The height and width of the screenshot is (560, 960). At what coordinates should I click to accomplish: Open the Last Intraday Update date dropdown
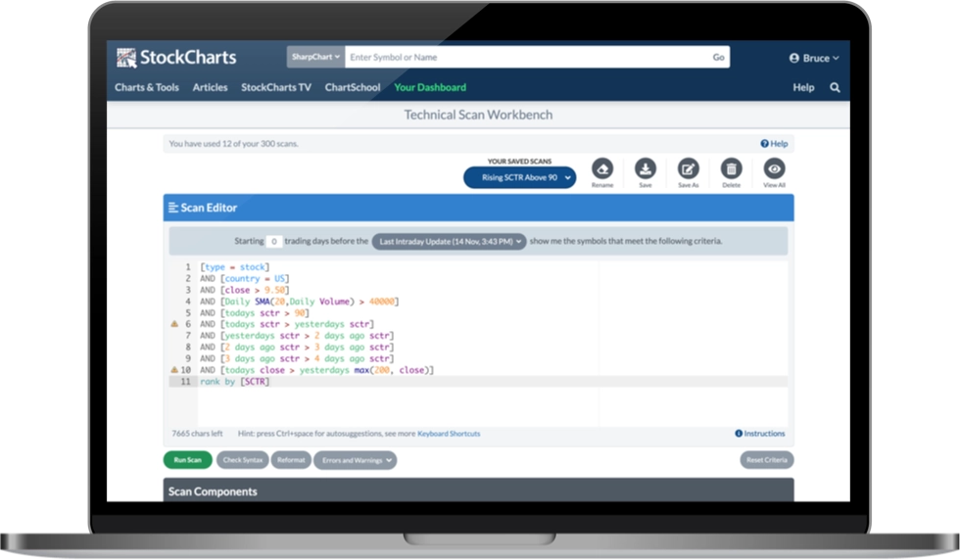click(450, 241)
